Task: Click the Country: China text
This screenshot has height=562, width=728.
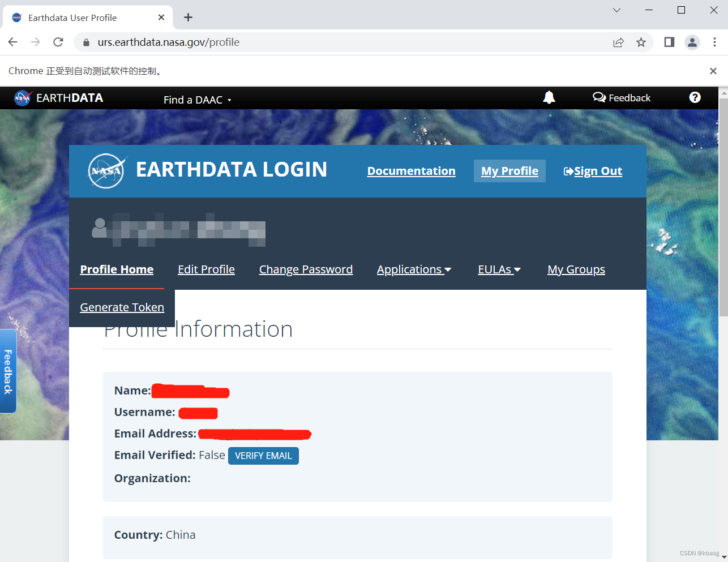Action: tap(155, 535)
